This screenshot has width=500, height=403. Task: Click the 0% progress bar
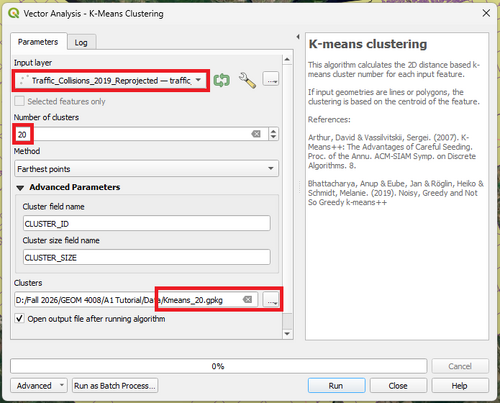(218, 366)
